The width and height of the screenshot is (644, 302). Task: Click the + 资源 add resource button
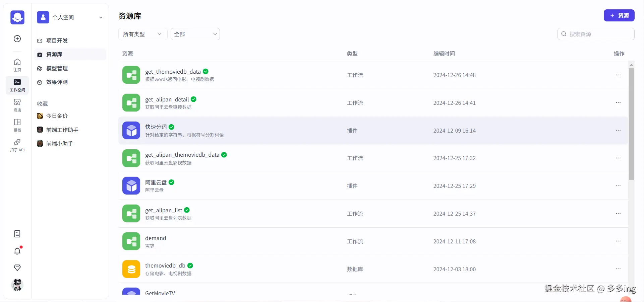coord(619,15)
